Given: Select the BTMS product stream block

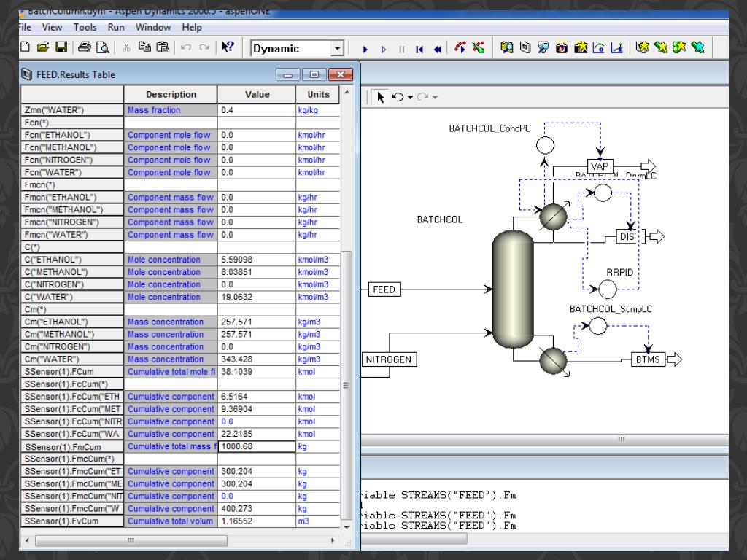Looking at the screenshot, I should tap(648, 359).
